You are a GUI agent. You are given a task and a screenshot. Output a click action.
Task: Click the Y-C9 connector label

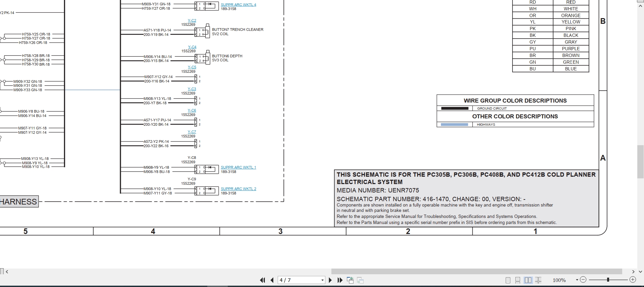click(x=192, y=179)
